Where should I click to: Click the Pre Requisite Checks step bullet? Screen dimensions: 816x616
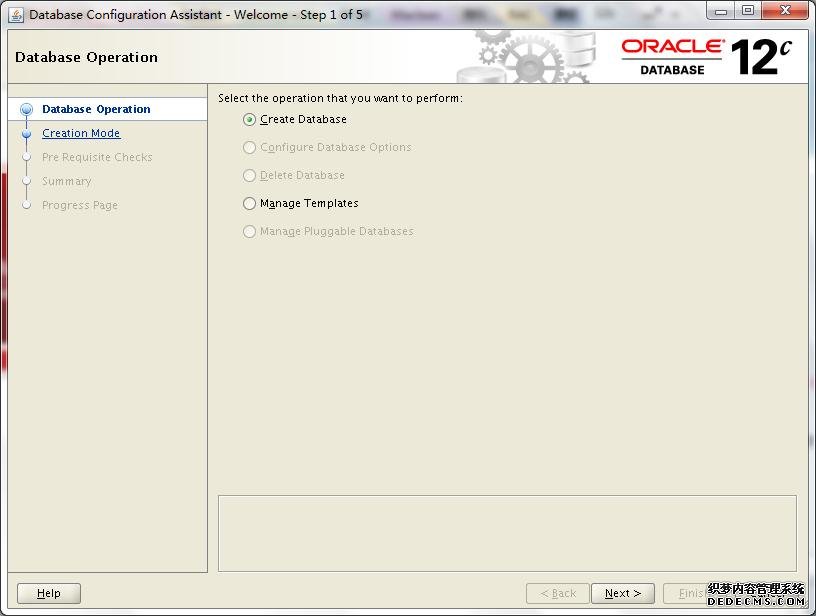pos(27,157)
